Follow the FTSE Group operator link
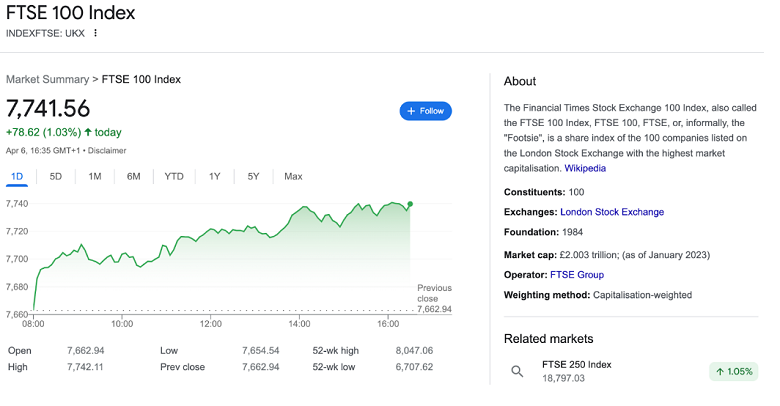This screenshot has width=780, height=406. click(577, 274)
